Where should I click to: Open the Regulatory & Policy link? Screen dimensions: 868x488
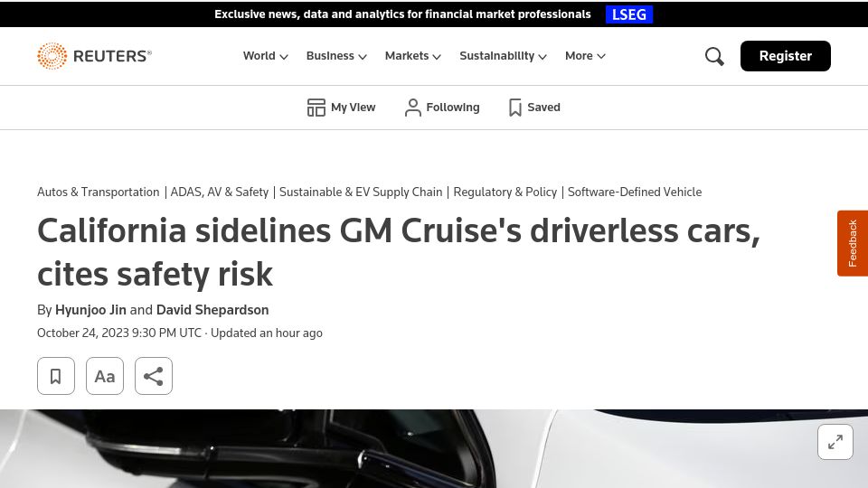point(505,192)
